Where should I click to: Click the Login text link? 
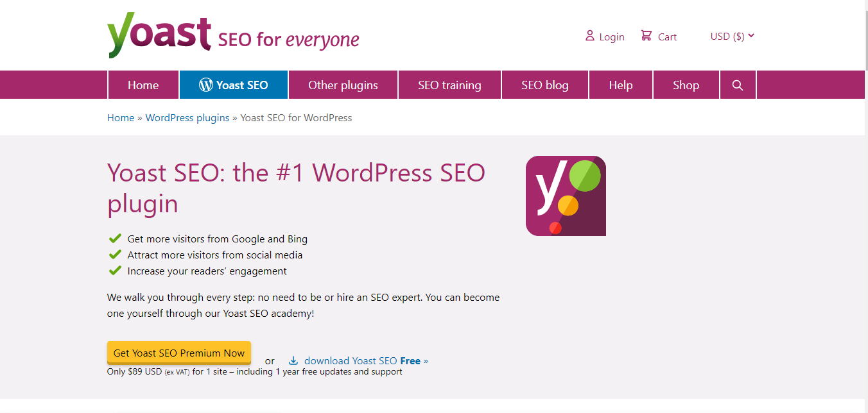coord(611,37)
